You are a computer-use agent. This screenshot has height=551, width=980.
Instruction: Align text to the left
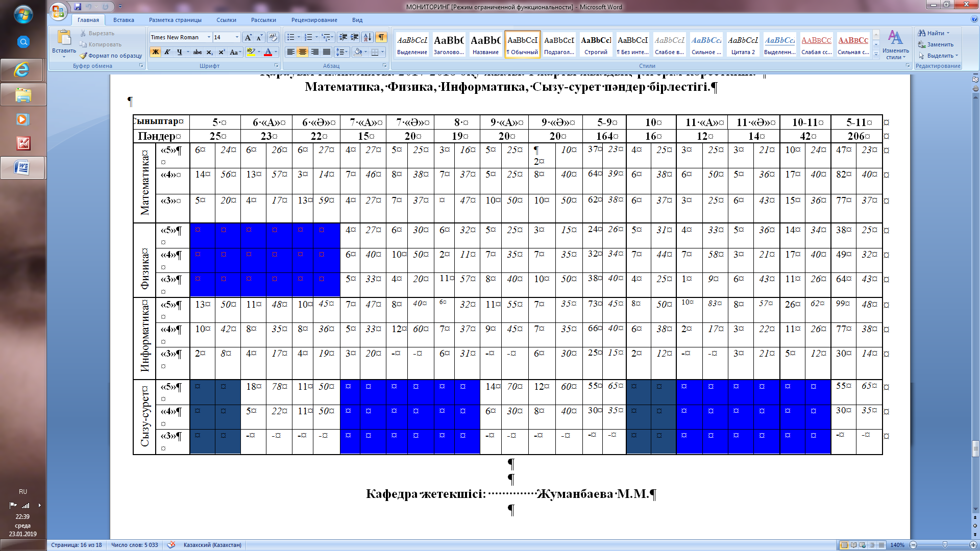pos(290,52)
